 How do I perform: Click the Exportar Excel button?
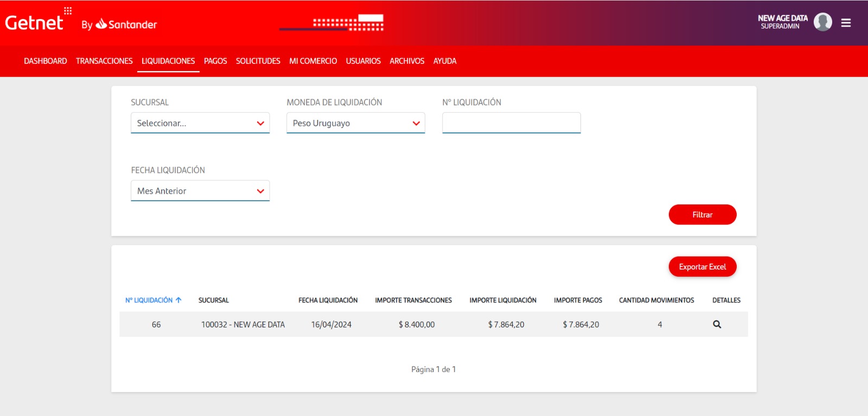click(702, 267)
